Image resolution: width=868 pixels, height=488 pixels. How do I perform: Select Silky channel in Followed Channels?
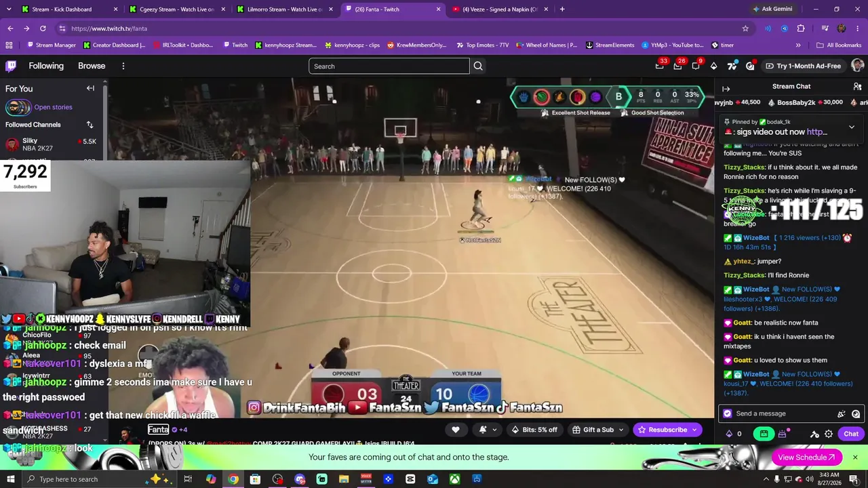pyautogui.click(x=52, y=144)
